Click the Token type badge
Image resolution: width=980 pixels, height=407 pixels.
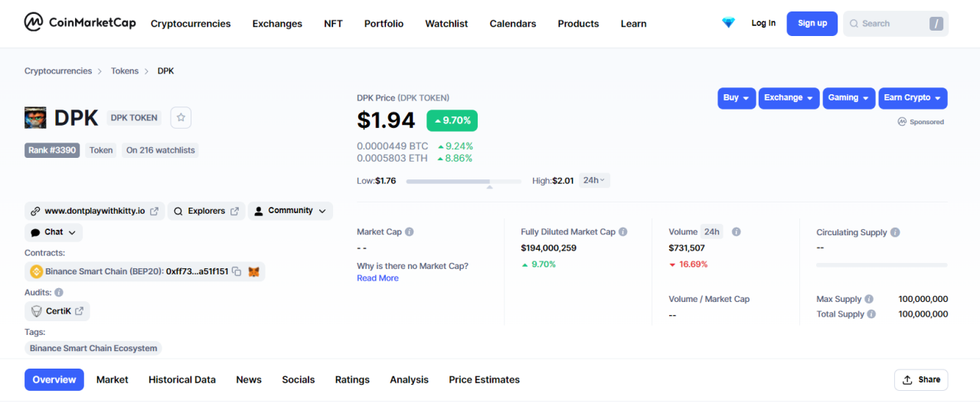101,150
